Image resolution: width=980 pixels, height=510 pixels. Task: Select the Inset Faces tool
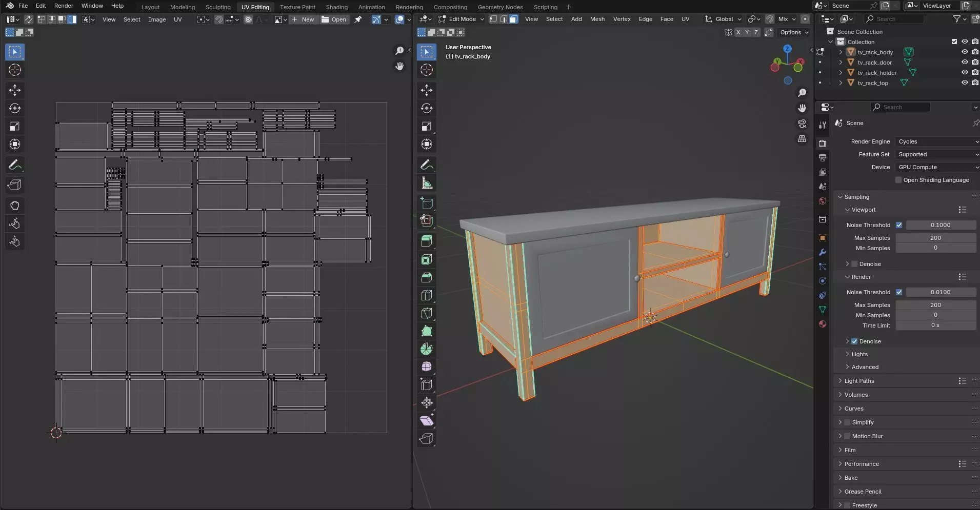pyautogui.click(x=427, y=259)
